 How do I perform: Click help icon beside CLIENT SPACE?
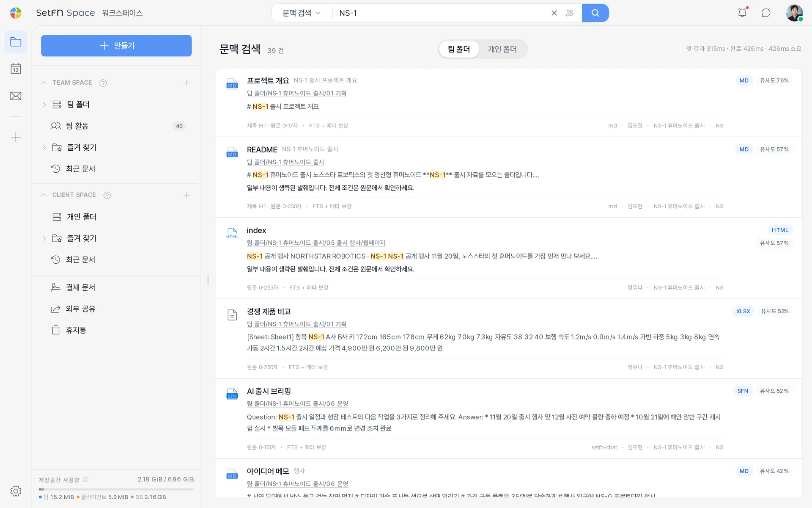(107, 195)
